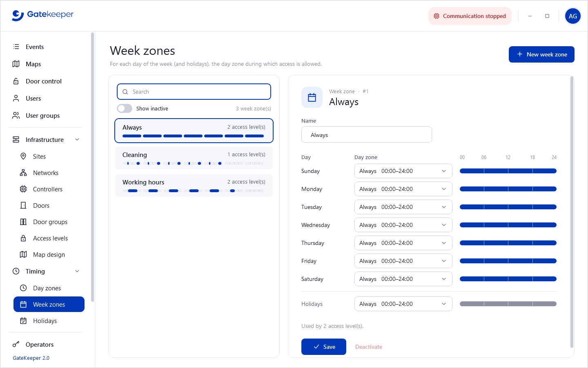
Task: Click the AG user avatar
Action: coord(573,16)
